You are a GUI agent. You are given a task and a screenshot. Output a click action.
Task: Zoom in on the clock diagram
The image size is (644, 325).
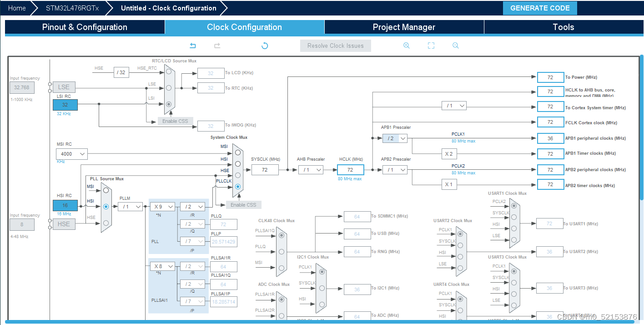tap(407, 46)
